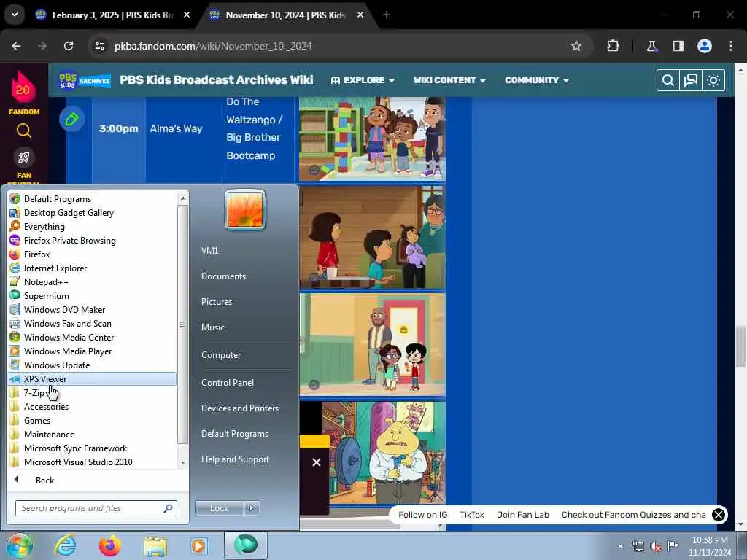
Task: Click the muted volume tray icon
Action: click(x=656, y=547)
